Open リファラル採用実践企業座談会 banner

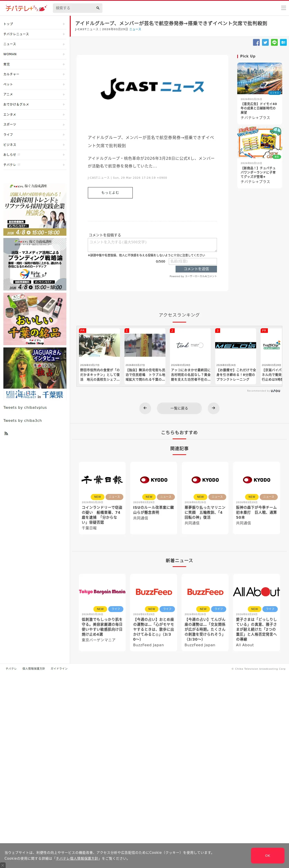coord(35,210)
